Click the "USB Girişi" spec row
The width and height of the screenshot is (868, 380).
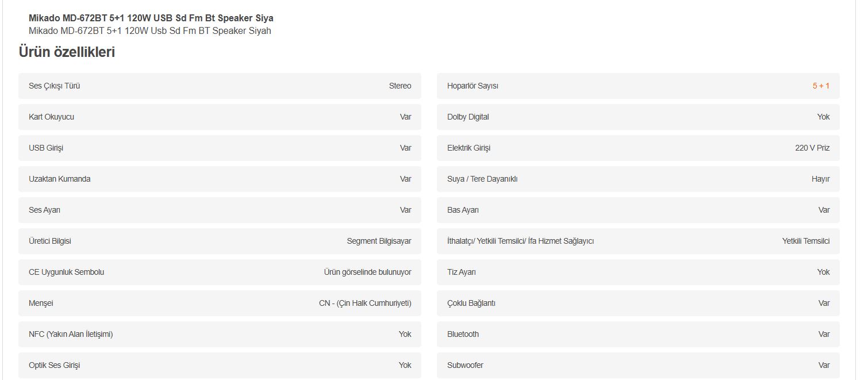220,148
